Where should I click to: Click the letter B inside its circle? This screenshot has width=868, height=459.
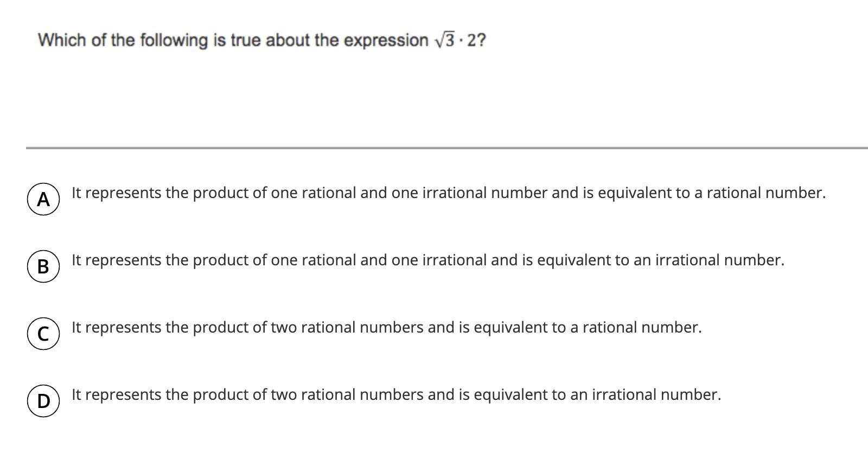(x=43, y=266)
